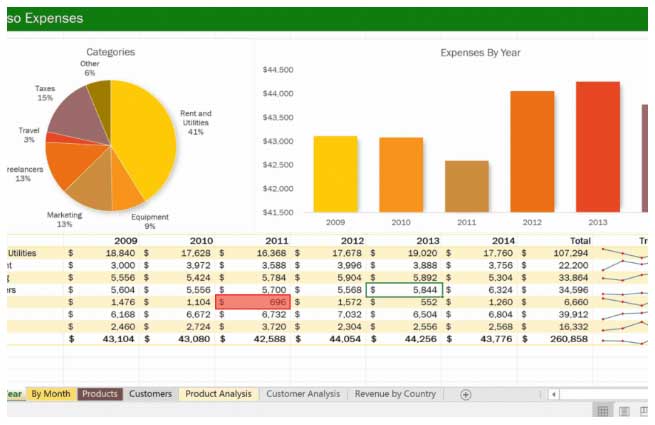The height and width of the screenshot is (425, 655).
Task: Switch to the Products sheet tab
Action: click(x=100, y=394)
